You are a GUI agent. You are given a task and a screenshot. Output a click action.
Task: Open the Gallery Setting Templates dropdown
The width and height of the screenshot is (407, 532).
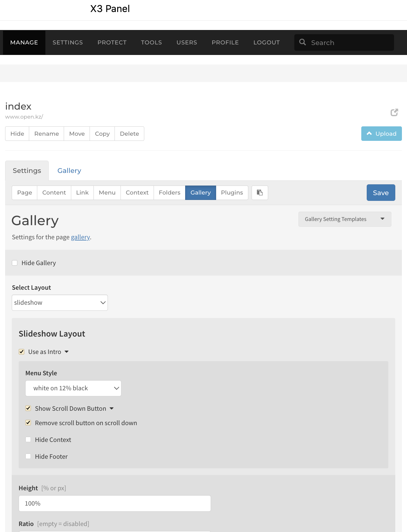(345, 219)
